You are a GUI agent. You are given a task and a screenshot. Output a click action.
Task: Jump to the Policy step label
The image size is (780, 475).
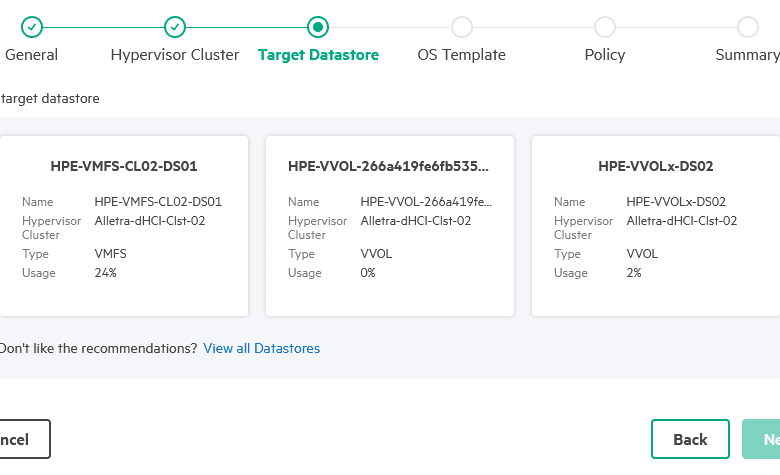tap(605, 55)
